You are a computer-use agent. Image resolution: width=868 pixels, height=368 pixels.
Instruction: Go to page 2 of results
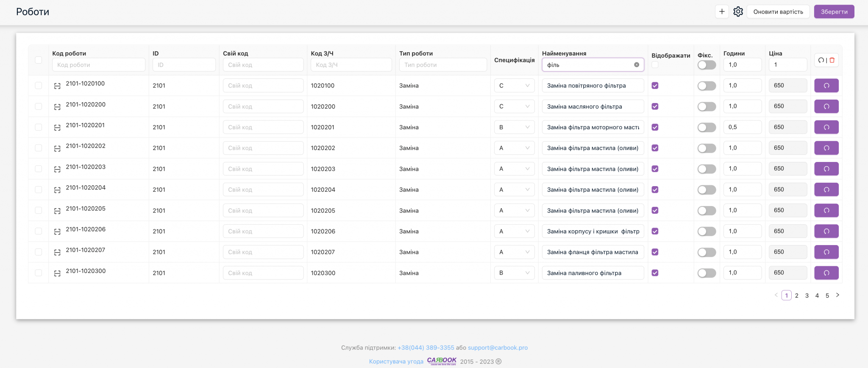(x=797, y=296)
